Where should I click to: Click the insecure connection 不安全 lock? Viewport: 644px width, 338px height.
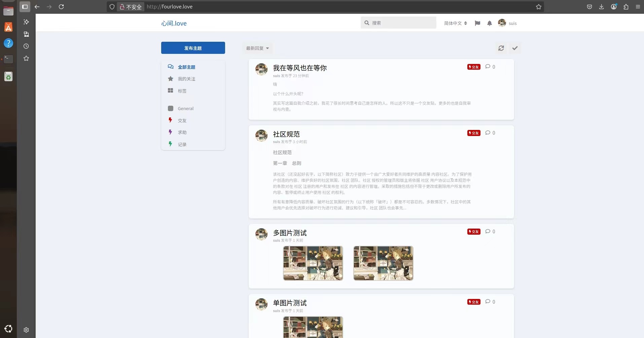(x=131, y=7)
